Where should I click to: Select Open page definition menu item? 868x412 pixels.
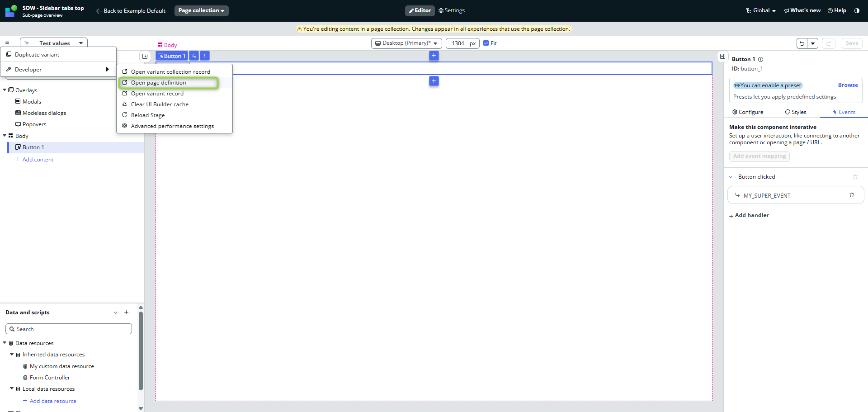[158, 83]
